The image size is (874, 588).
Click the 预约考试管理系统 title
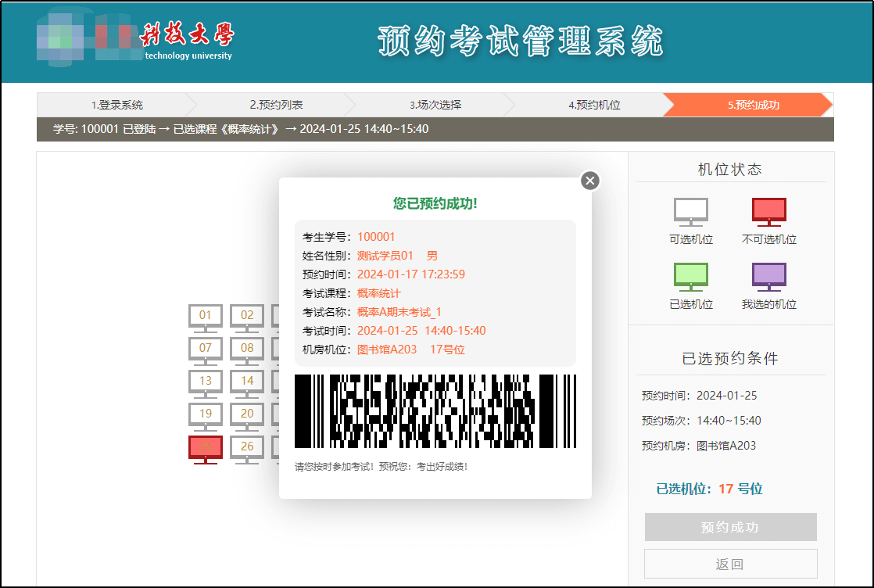tap(521, 41)
